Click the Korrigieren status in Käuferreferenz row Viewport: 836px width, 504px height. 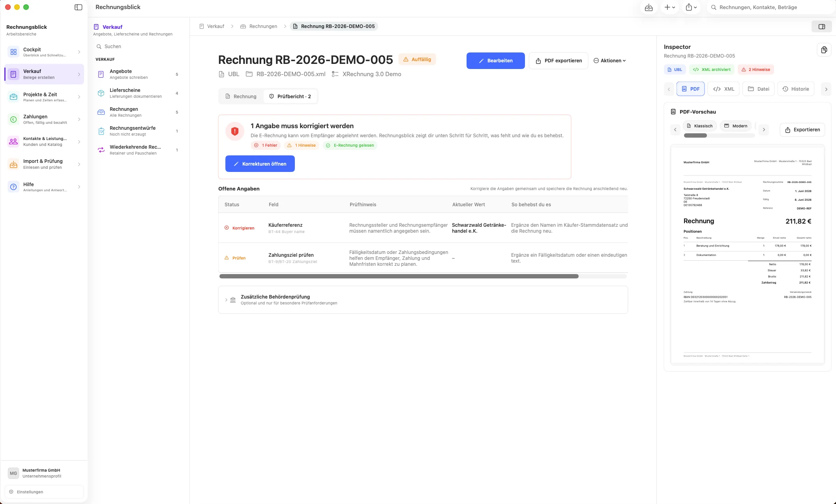(240, 228)
